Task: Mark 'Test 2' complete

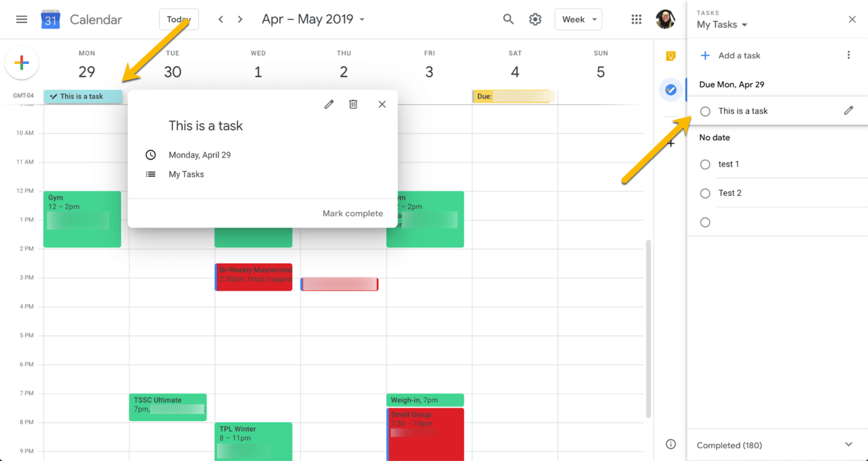Action: (705, 193)
